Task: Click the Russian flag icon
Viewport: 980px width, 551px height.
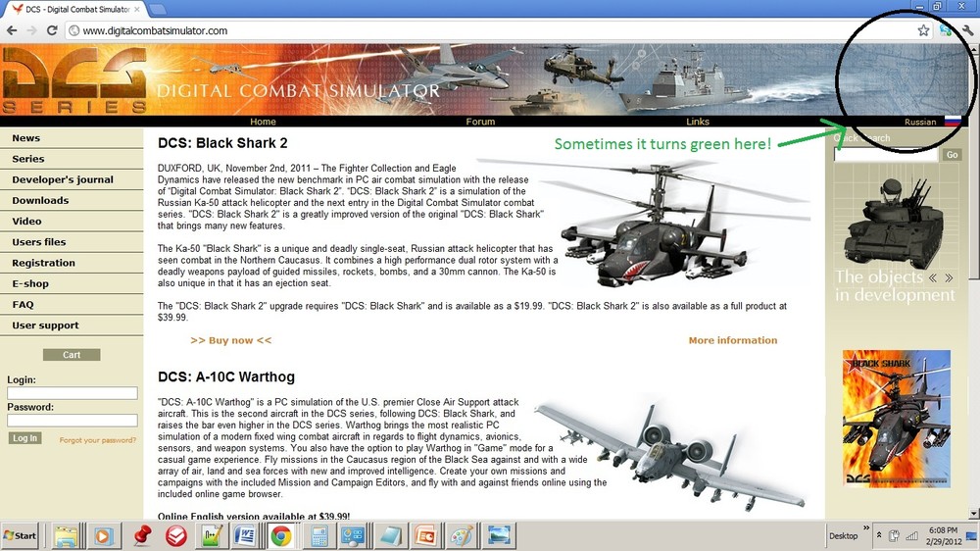Action: point(953,122)
